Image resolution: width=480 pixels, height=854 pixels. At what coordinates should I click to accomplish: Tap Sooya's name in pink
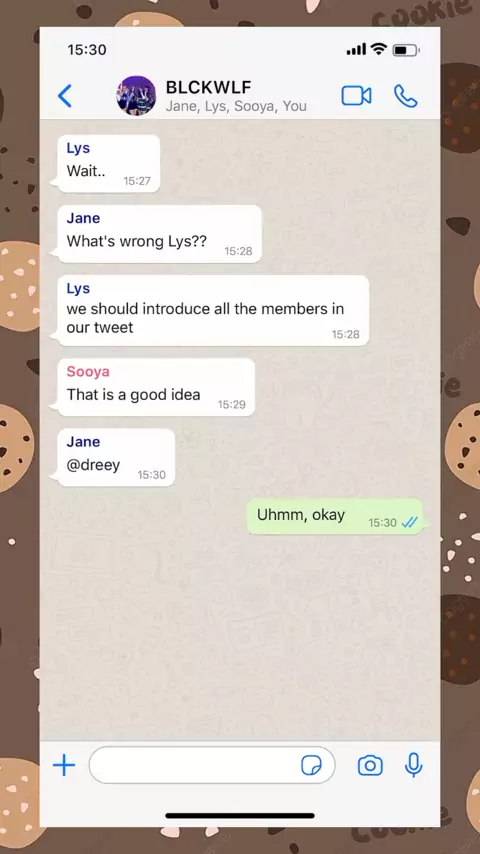[88, 371]
